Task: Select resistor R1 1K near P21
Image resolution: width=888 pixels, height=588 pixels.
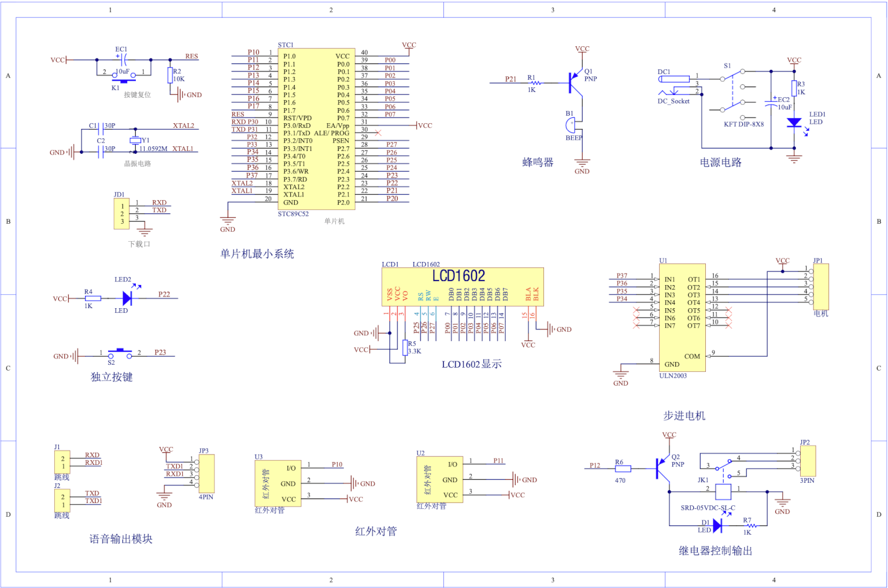Action: [535, 83]
